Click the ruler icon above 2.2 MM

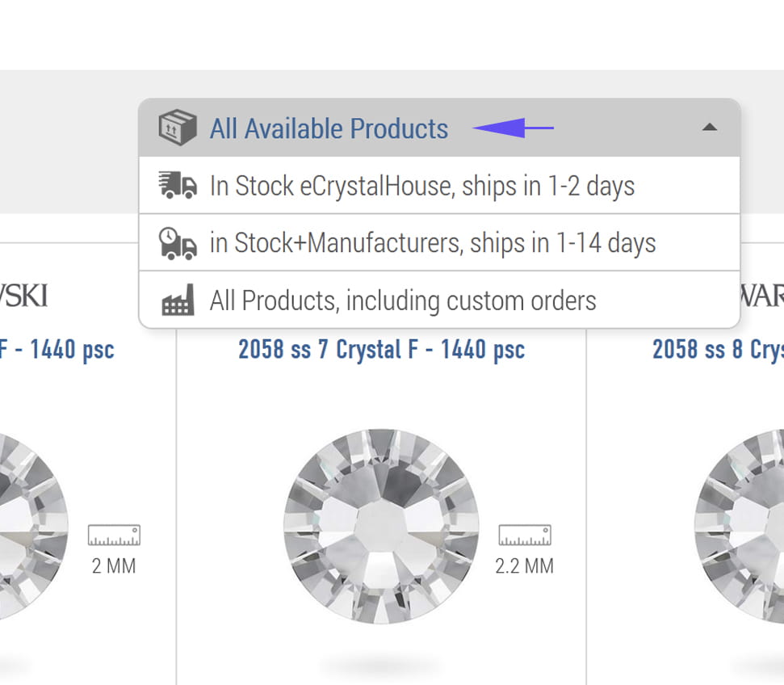(x=525, y=535)
